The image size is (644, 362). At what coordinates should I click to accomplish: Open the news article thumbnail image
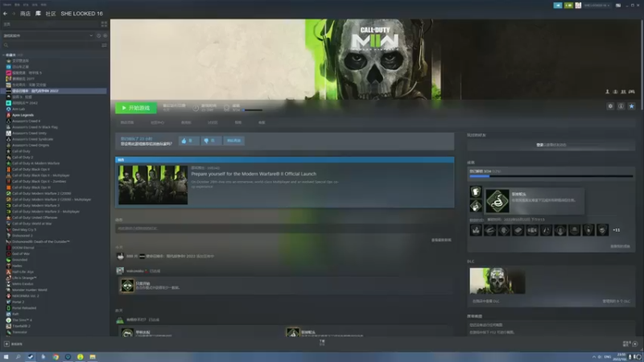pyautogui.click(x=153, y=185)
